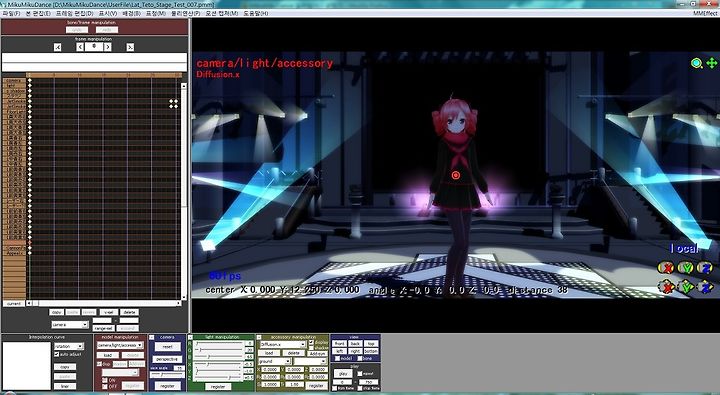Open camera/light/accessory model selection dropdown
This screenshot has height=395, width=720.
pos(120,345)
